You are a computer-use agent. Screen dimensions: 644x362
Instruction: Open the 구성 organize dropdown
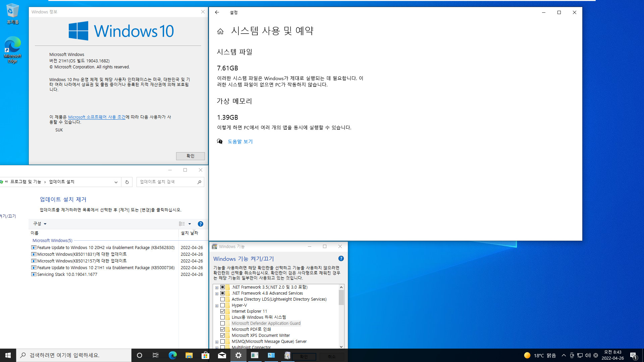click(x=40, y=224)
